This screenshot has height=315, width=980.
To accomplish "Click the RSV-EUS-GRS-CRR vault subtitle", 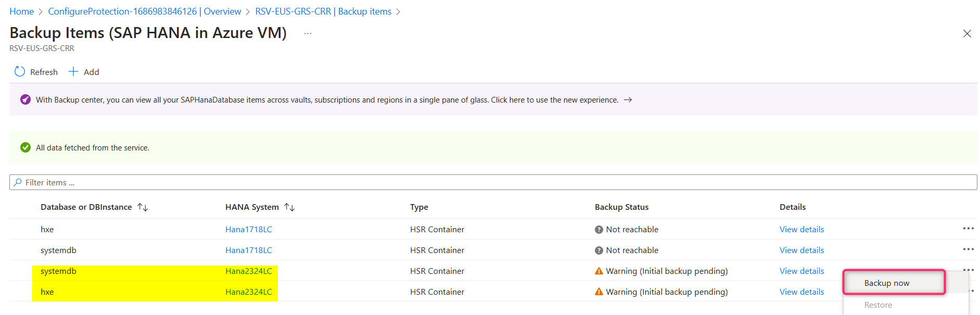I will [x=42, y=48].
